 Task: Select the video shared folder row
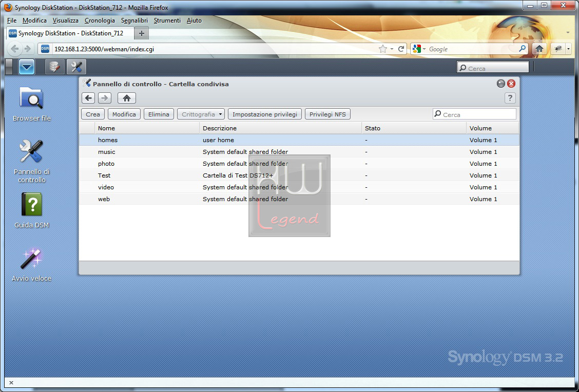pyautogui.click(x=299, y=187)
